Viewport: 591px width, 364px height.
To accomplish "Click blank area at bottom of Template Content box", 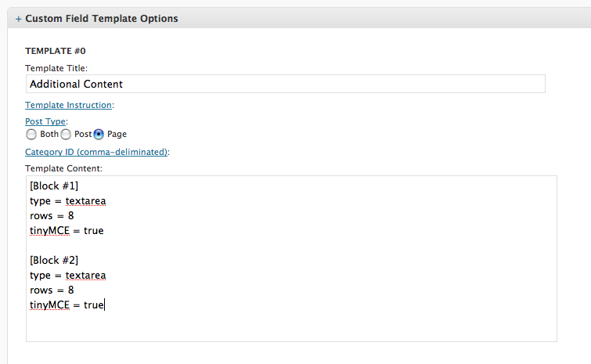I will click(x=291, y=327).
